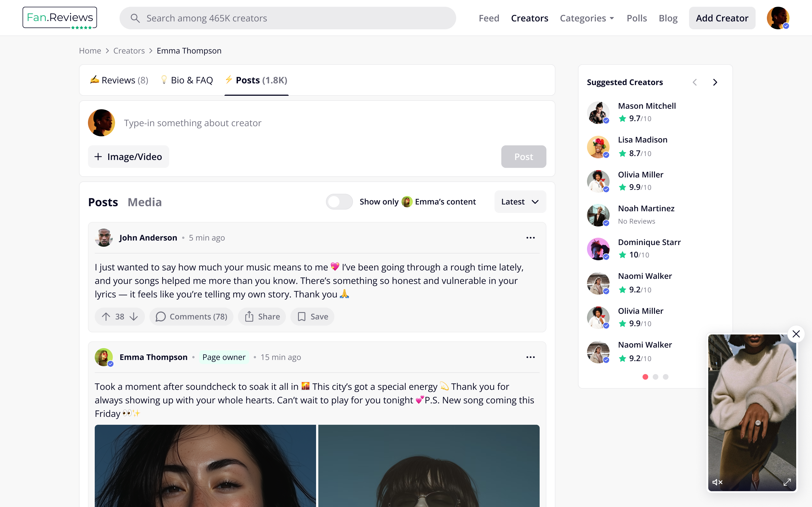812x507 pixels.
Task: Show next Suggested Creators with right arrow
Action: [715, 82]
